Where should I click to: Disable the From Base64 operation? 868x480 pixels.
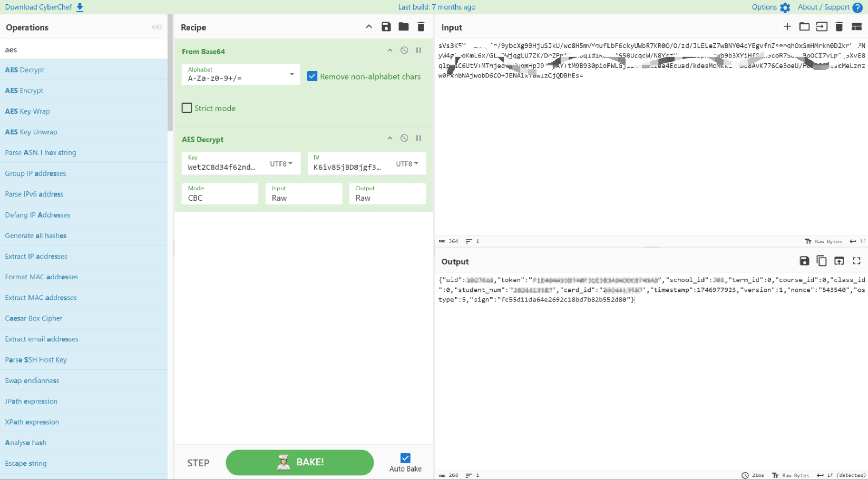tap(404, 50)
